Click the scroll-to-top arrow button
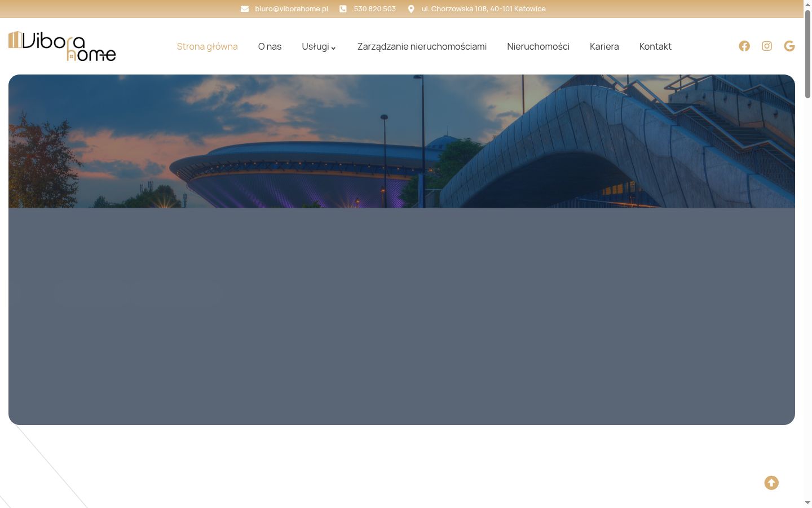This screenshot has height=508, width=812. [771, 483]
